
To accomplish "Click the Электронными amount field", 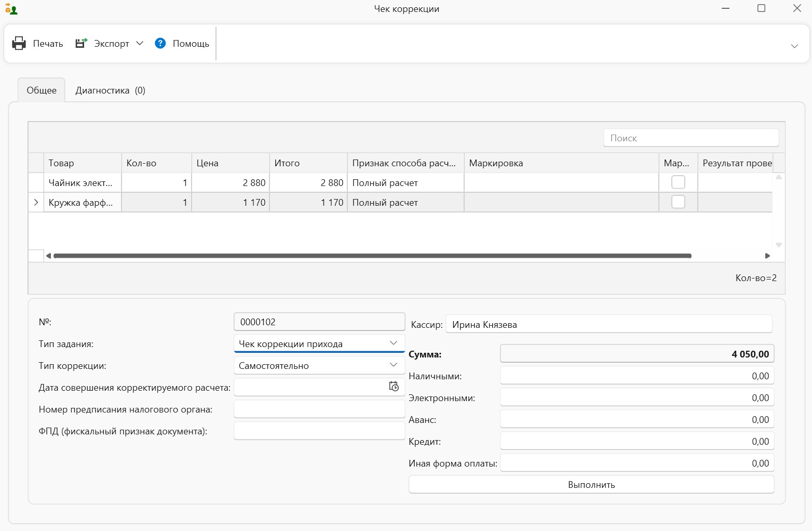I will pyautogui.click(x=637, y=397).
